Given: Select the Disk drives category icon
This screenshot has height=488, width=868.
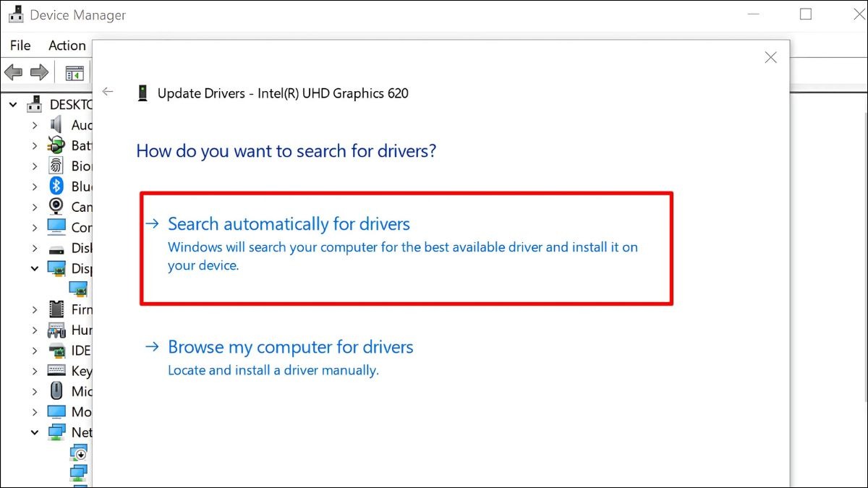Looking at the screenshot, I should pyautogui.click(x=56, y=248).
